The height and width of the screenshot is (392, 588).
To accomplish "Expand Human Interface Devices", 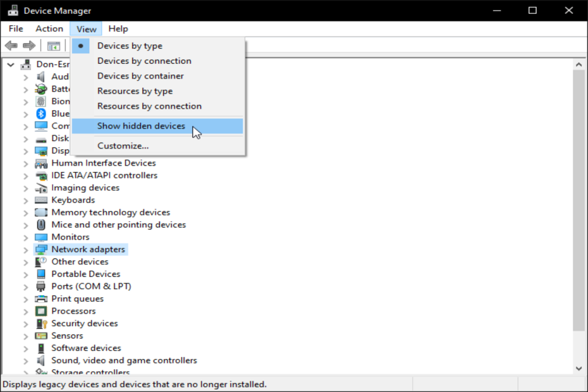I will pos(25,164).
